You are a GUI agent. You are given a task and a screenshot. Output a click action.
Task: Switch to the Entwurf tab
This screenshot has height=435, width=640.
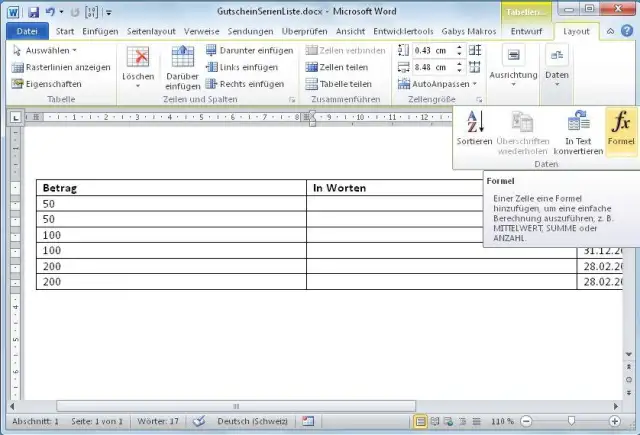526,31
